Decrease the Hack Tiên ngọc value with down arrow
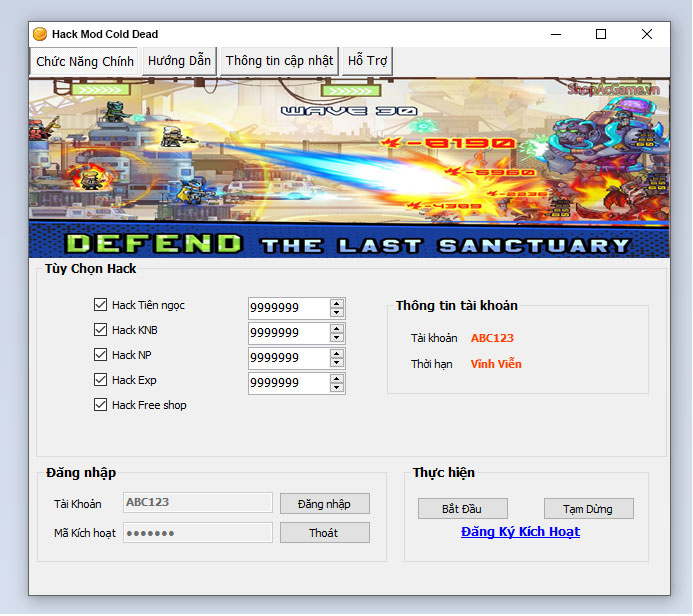Viewport: 693px width, 616px height. 337,313
